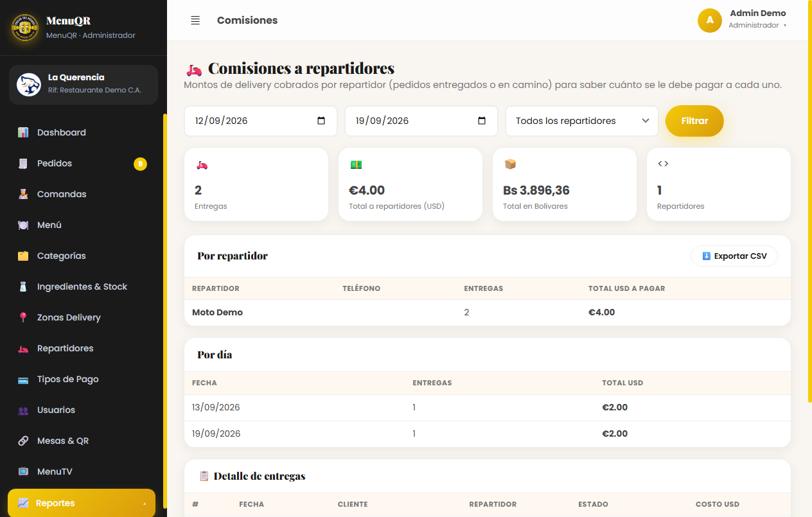The width and height of the screenshot is (812, 517).
Task: Click the Categorías folder icon
Action: click(23, 256)
